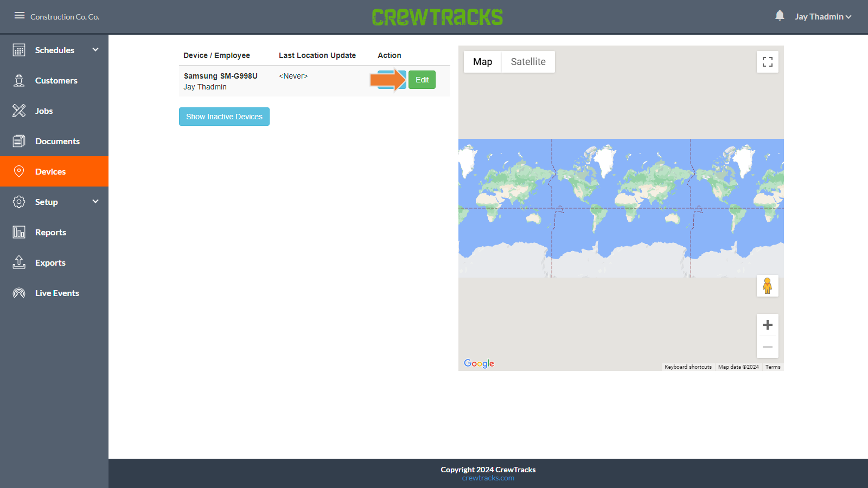This screenshot has width=868, height=488.
Task: Click the Live Events broadcast icon
Action: 19,293
